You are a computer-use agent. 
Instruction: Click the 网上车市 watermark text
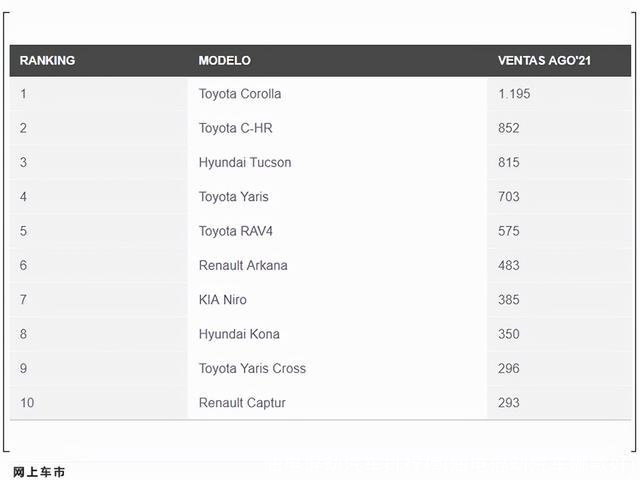click(x=39, y=471)
